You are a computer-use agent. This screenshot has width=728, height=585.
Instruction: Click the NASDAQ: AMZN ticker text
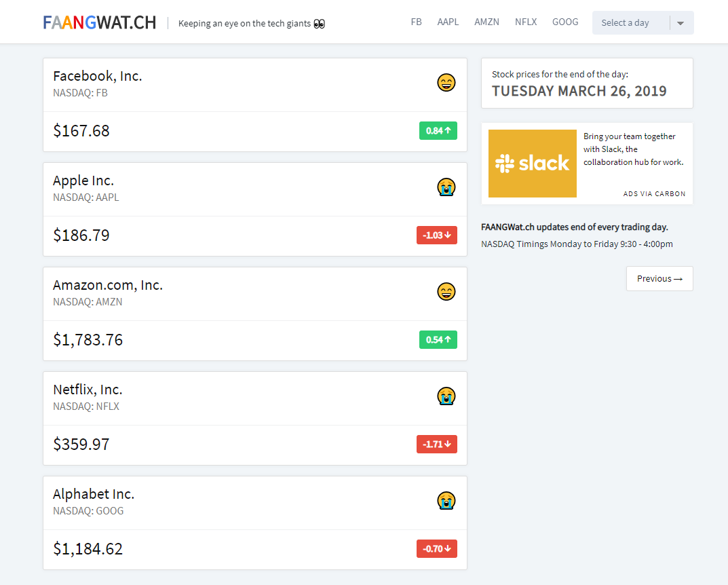coord(88,302)
